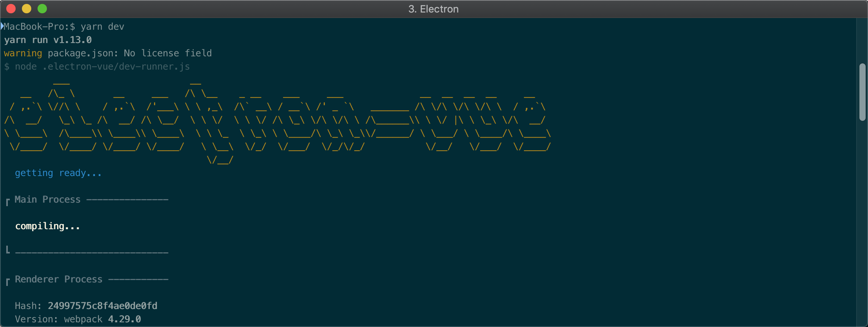Click the '3. Electron' window title
The height and width of the screenshot is (327, 868).
433,9
